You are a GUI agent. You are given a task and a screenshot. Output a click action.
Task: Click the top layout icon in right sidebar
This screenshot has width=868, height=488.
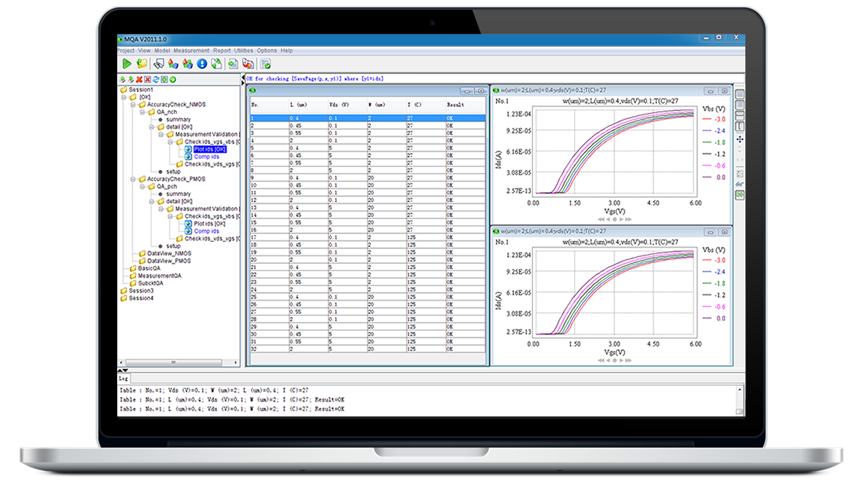[739, 94]
